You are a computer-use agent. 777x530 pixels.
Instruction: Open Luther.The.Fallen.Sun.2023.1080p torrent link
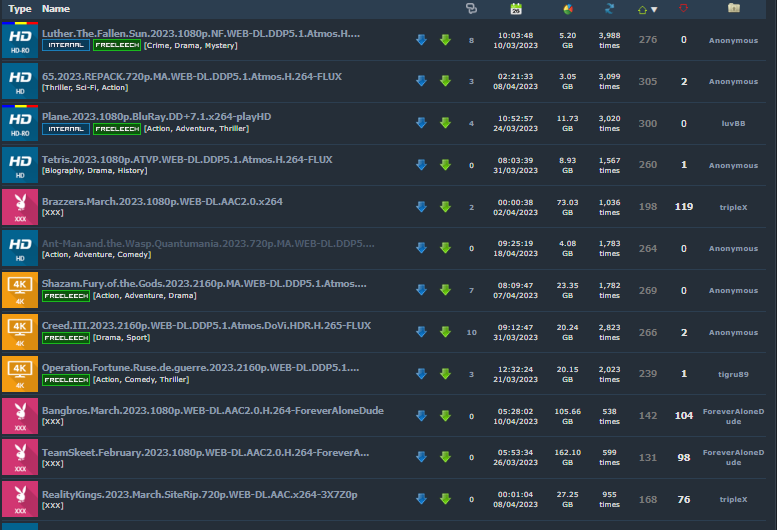[x=201, y=34]
